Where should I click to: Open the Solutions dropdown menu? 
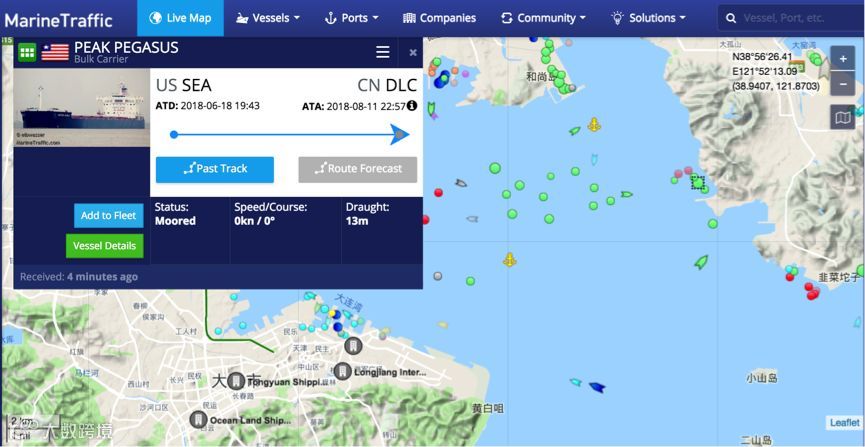pos(649,18)
